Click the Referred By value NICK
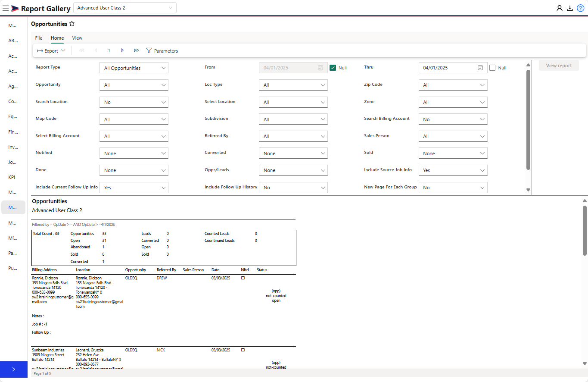 click(x=161, y=350)
